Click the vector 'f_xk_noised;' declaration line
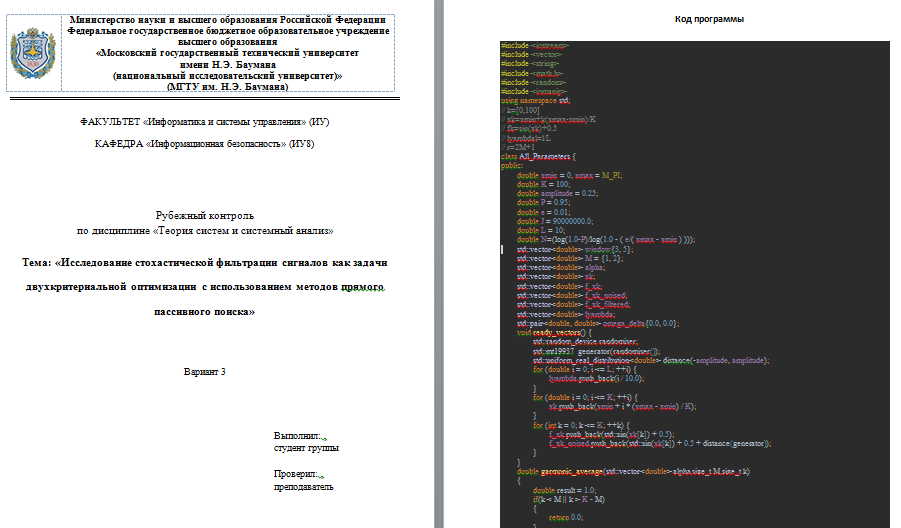Viewport: 901px width, 528px height. [x=572, y=295]
